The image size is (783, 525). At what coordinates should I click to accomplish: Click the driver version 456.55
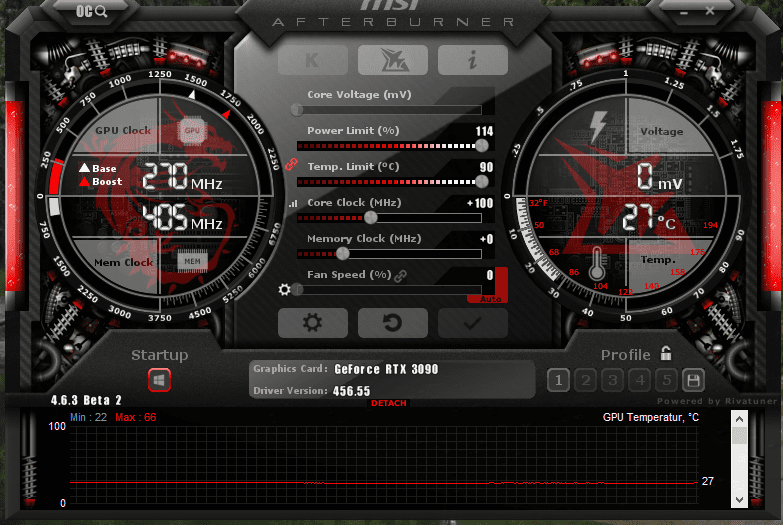pos(352,391)
